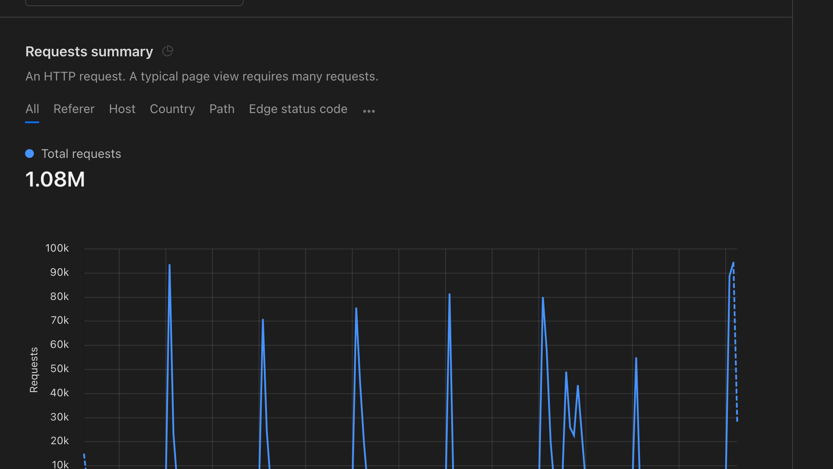
Task: Select the All tab
Action: pyautogui.click(x=32, y=109)
